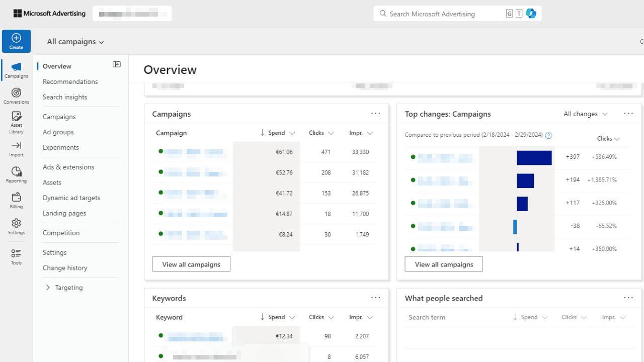Click the Create plus button
Image resolution: width=644 pixels, height=362 pixels.
[x=16, y=41]
